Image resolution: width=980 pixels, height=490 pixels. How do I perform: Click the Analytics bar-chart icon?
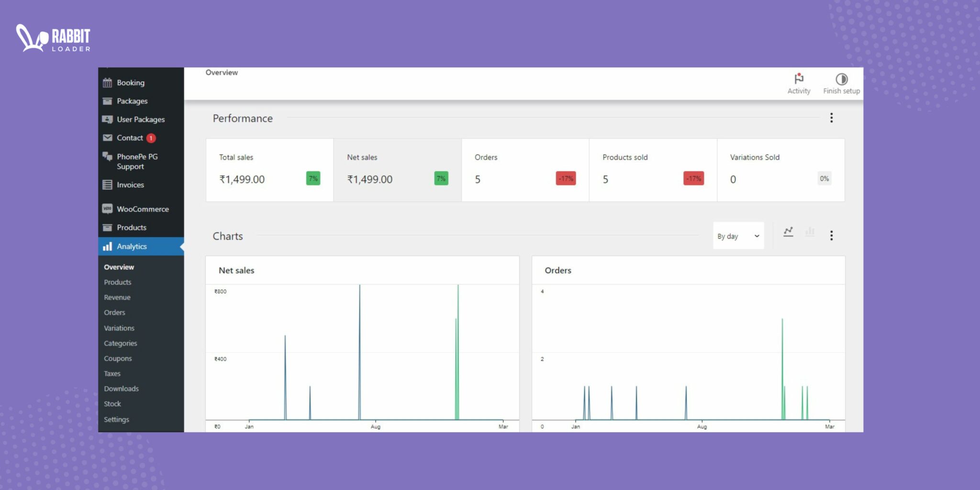107,246
